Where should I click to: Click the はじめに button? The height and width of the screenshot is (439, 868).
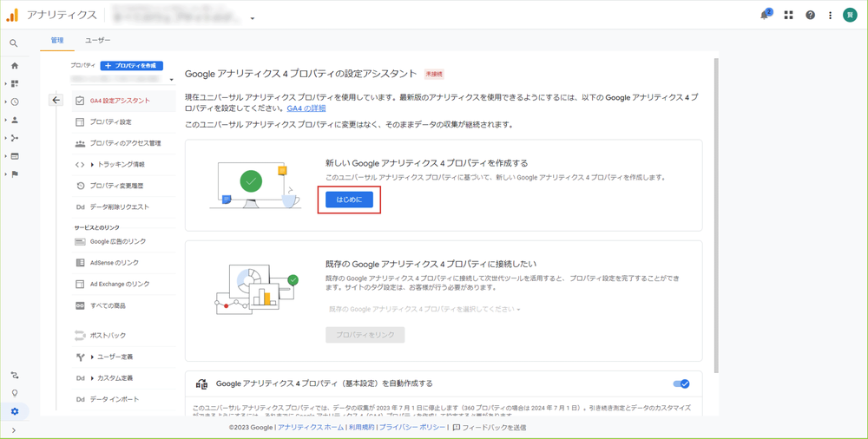[x=349, y=200]
